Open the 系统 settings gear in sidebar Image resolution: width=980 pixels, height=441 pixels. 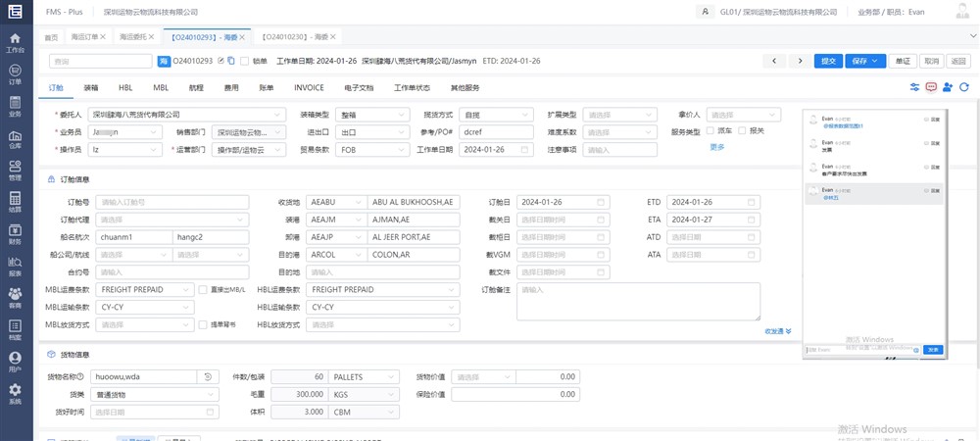pos(15,394)
